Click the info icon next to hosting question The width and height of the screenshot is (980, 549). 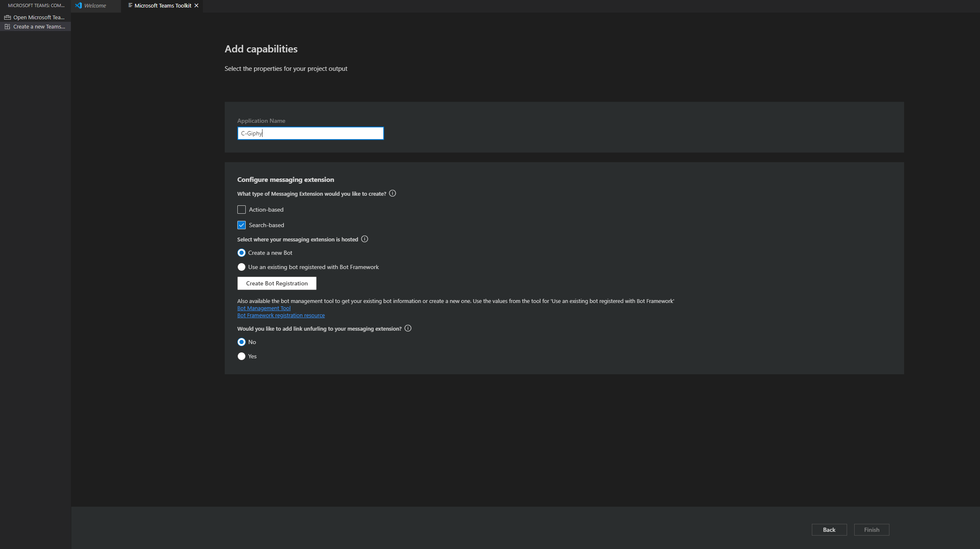[x=365, y=239]
